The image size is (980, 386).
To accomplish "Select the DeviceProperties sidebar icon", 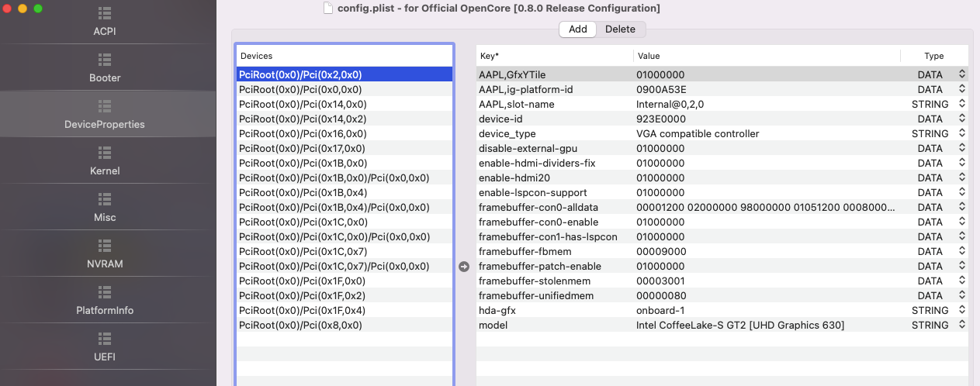I will pos(105,106).
